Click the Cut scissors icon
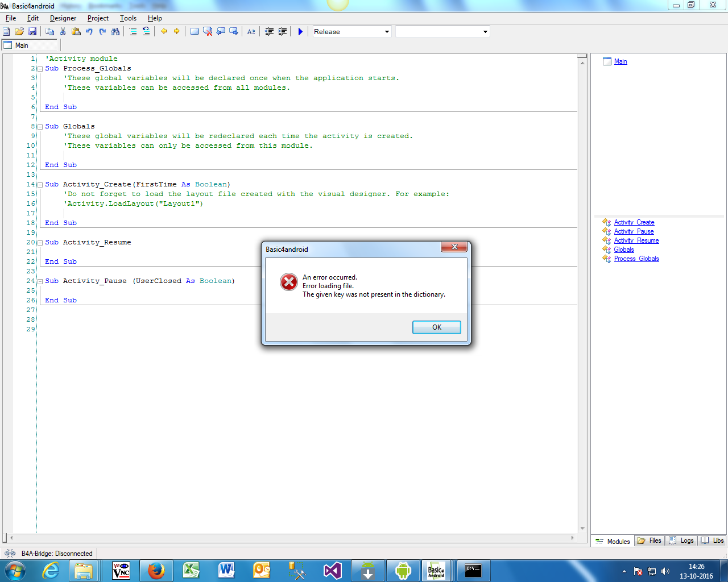The height and width of the screenshot is (582, 728). point(63,32)
